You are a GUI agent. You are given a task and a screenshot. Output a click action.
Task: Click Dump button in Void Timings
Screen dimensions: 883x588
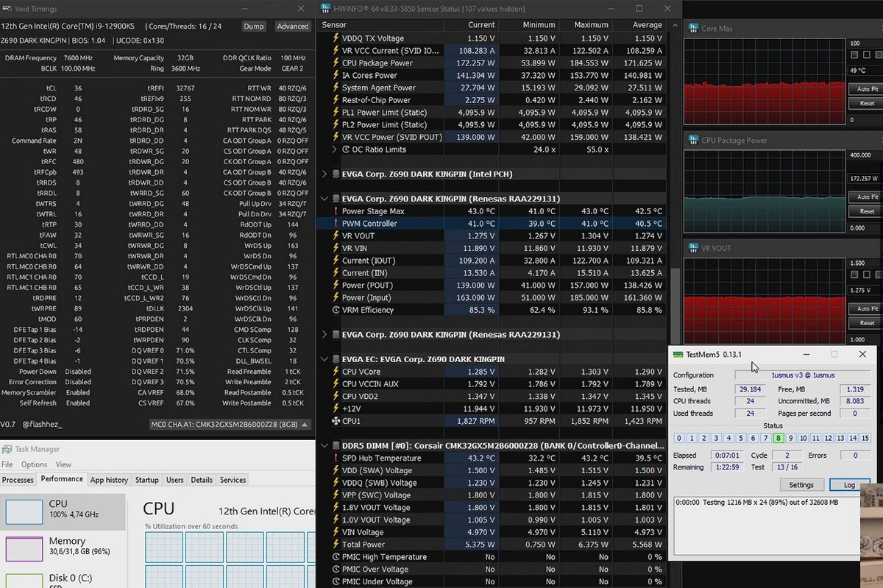(x=254, y=26)
